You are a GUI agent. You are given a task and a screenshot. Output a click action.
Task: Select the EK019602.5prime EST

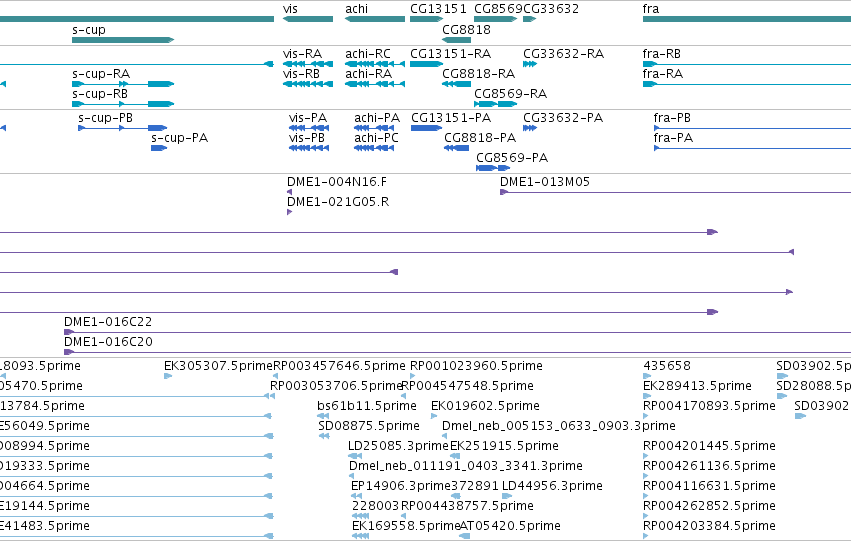point(434,416)
